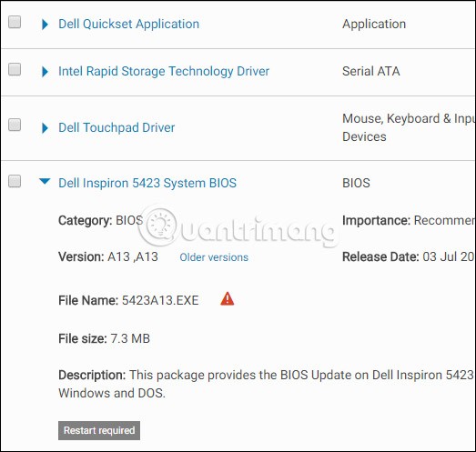The height and width of the screenshot is (452, 476).
Task: Click the Mouse, Keyboard & Input Devices text
Action: (x=409, y=127)
